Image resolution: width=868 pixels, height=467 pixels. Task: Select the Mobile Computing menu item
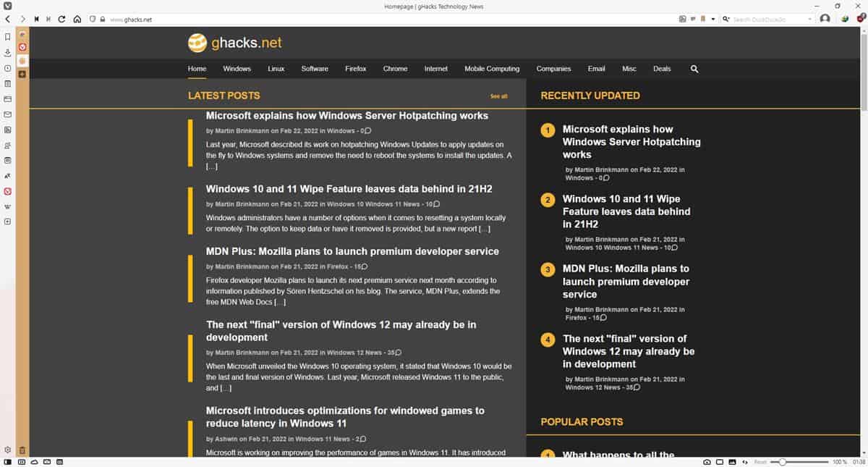(492, 69)
